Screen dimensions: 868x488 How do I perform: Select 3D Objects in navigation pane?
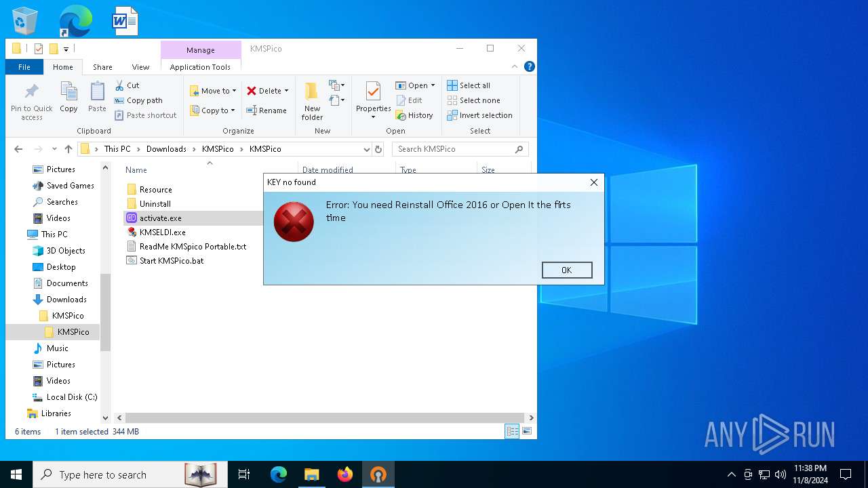click(x=66, y=251)
